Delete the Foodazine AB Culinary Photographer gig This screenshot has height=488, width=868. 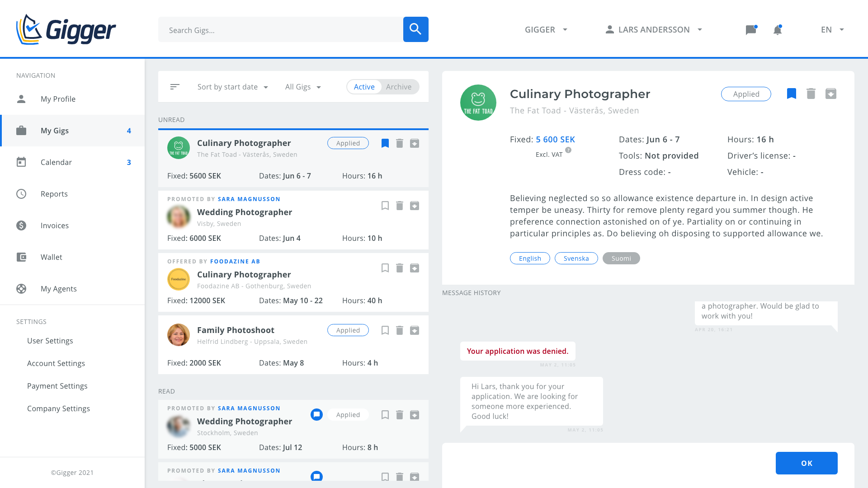[400, 268]
